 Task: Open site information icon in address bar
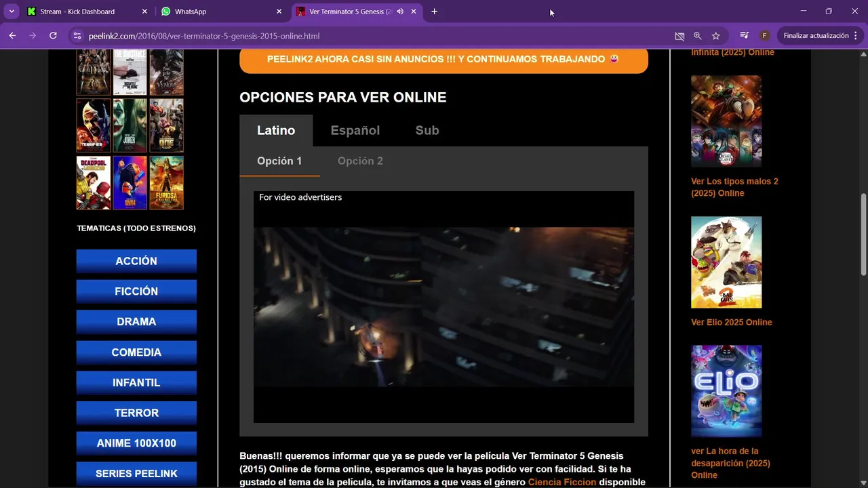[x=77, y=36]
